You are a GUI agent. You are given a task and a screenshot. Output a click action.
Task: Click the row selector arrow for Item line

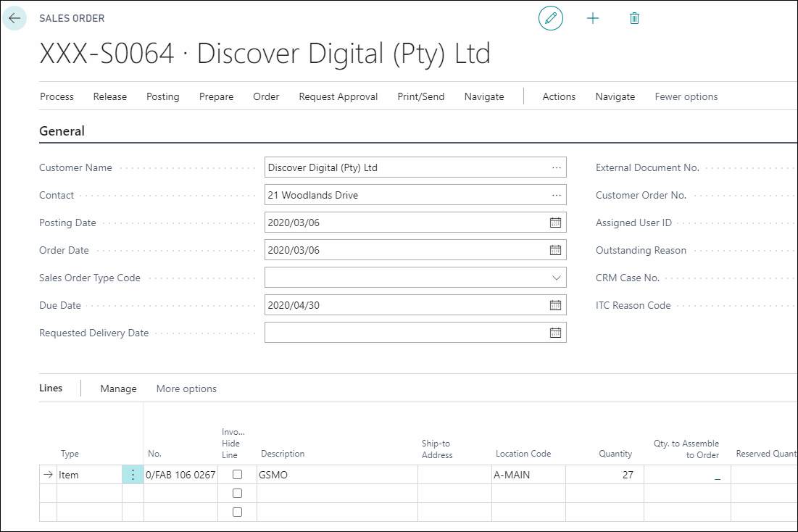click(x=48, y=475)
